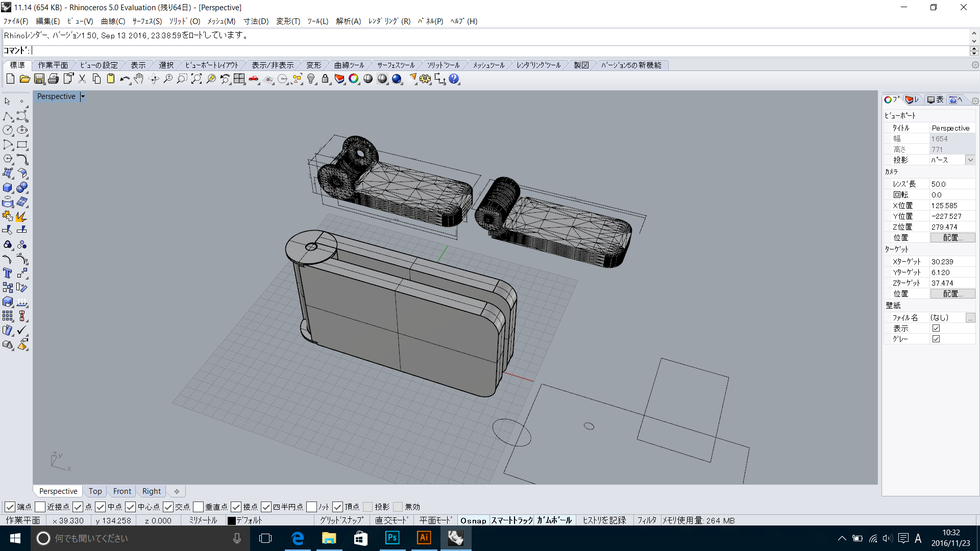
Task: Open help with question mark icon
Action: [x=454, y=79]
